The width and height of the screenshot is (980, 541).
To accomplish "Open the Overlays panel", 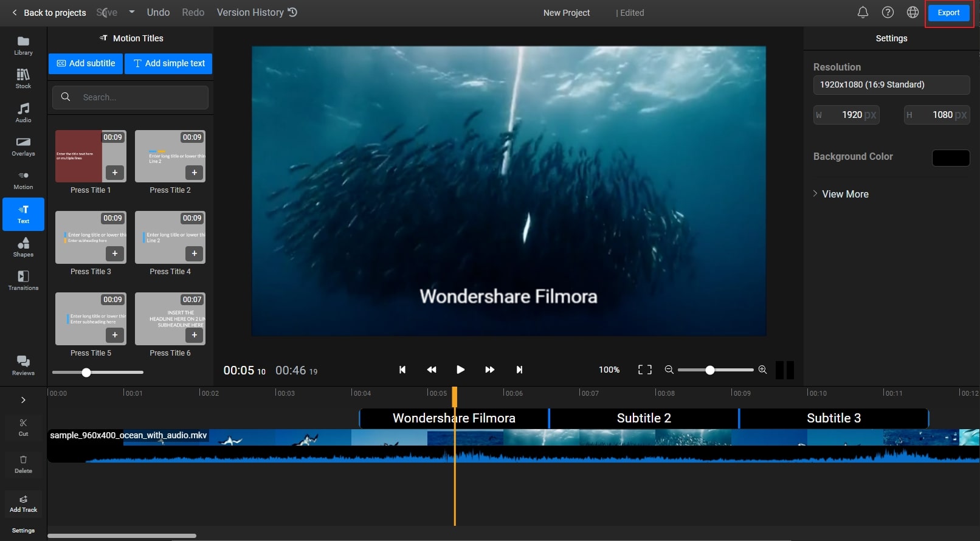I will 23,146.
